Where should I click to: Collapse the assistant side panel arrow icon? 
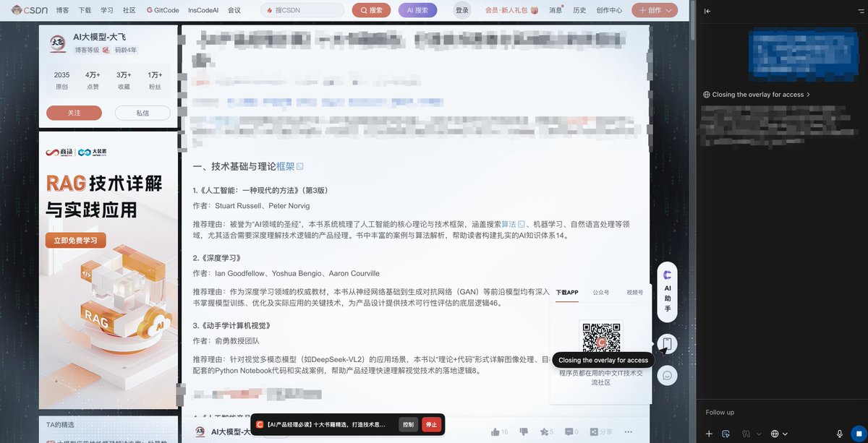(x=707, y=11)
